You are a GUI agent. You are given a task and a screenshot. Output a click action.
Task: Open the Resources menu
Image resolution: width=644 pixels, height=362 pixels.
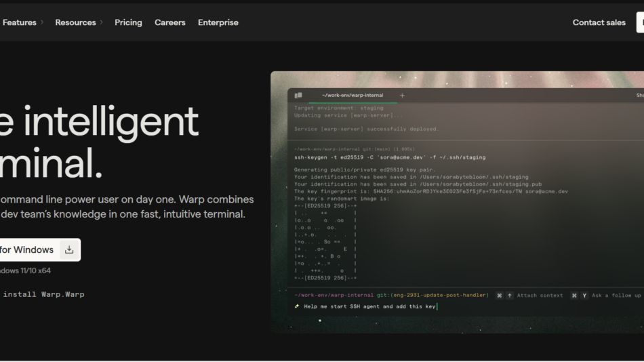[x=75, y=22]
